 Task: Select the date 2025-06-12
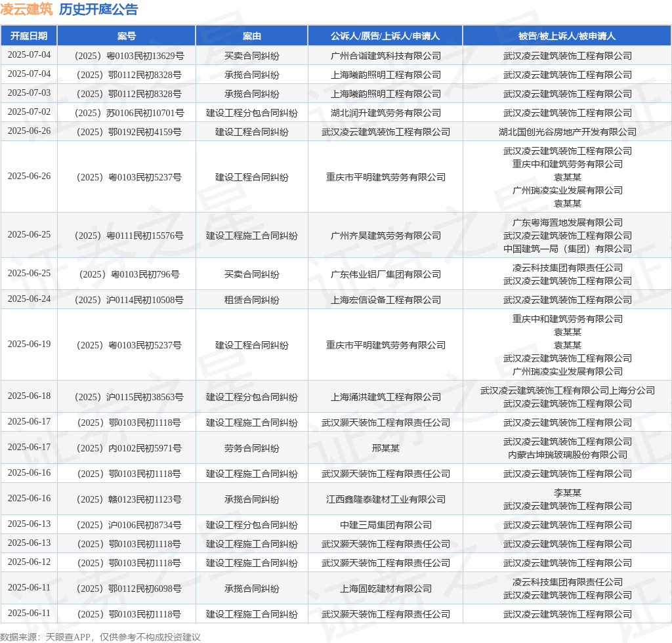(29, 562)
